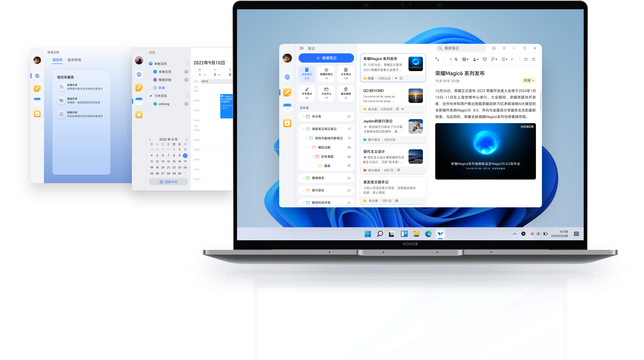
Task: Open Windows Search on taskbar
Action: 380,234
